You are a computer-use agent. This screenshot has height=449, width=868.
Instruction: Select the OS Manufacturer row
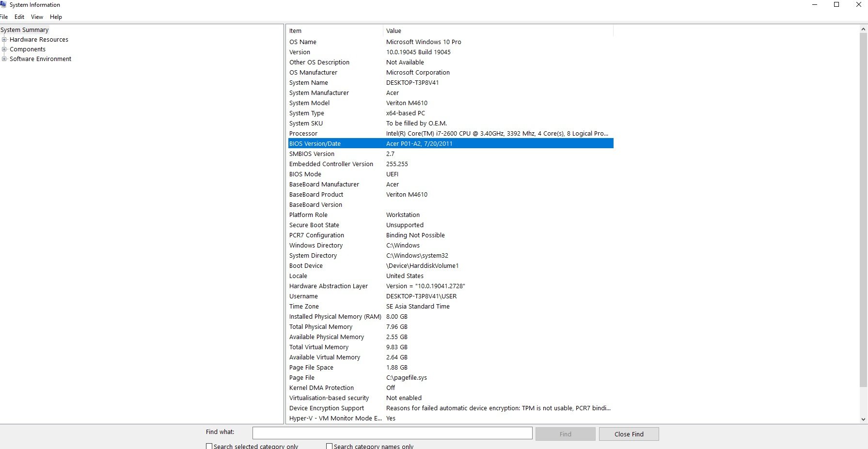click(x=451, y=73)
